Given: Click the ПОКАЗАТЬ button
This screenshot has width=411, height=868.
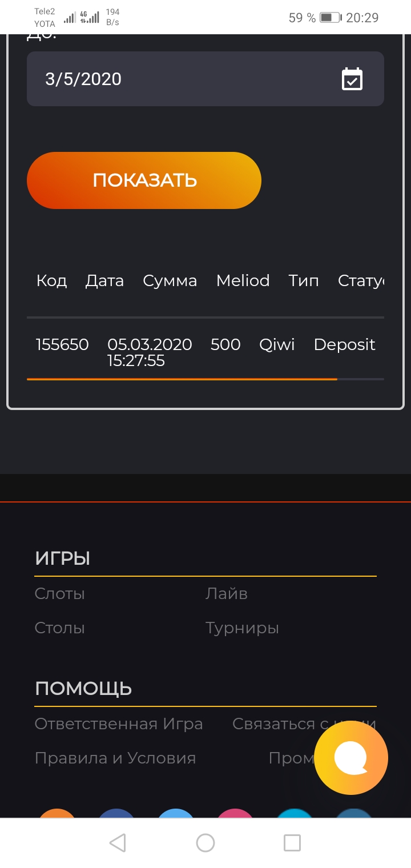Looking at the screenshot, I should 144,180.
